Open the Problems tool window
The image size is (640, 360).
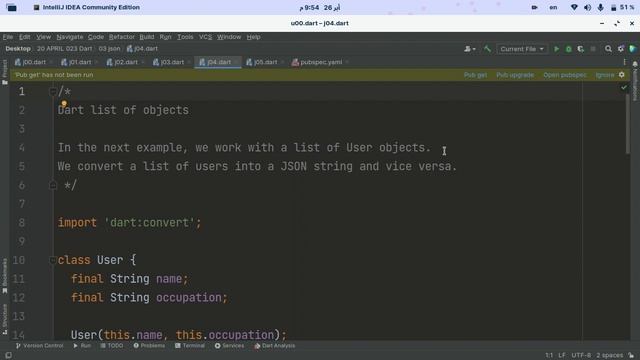(149, 346)
